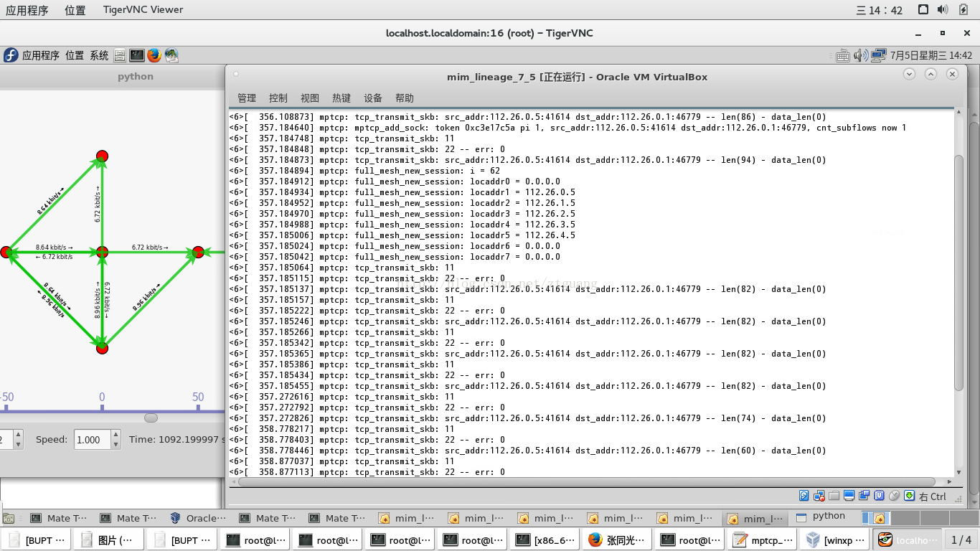980x551 pixels.
Task: Click the overlapping screens icon in VirtualBox status bar
Action: [x=864, y=496]
